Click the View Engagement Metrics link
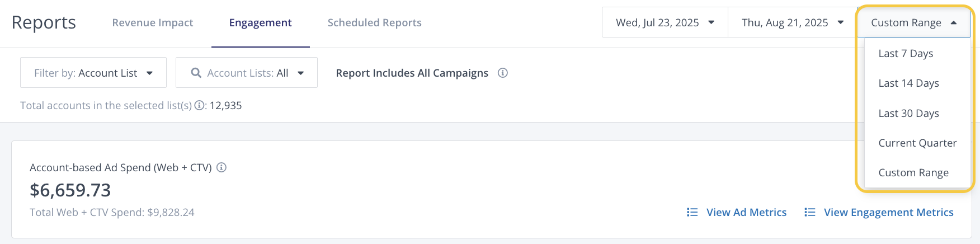 [888, 212]
